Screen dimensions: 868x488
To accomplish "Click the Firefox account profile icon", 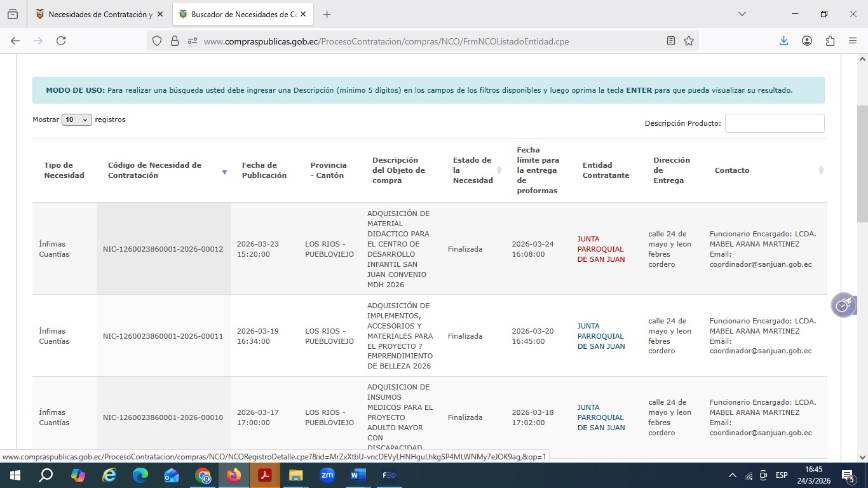I will (807, 41).
